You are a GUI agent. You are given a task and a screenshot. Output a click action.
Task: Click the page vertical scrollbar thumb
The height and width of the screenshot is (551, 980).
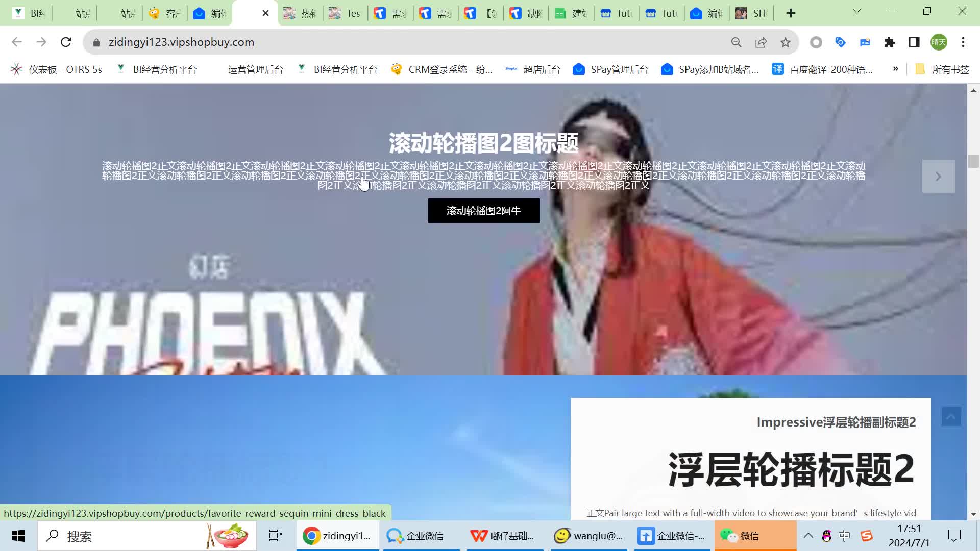(x=973, y=161)
